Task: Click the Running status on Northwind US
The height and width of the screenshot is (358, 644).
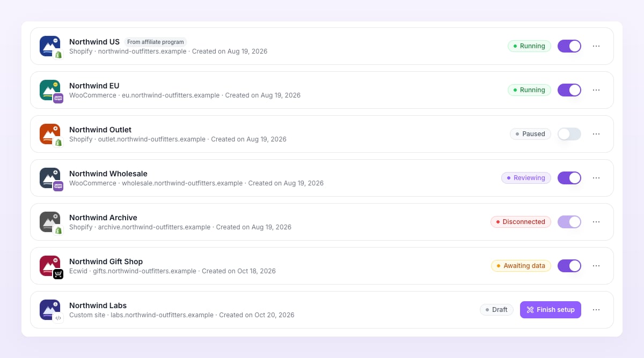Action: [529, 46]
